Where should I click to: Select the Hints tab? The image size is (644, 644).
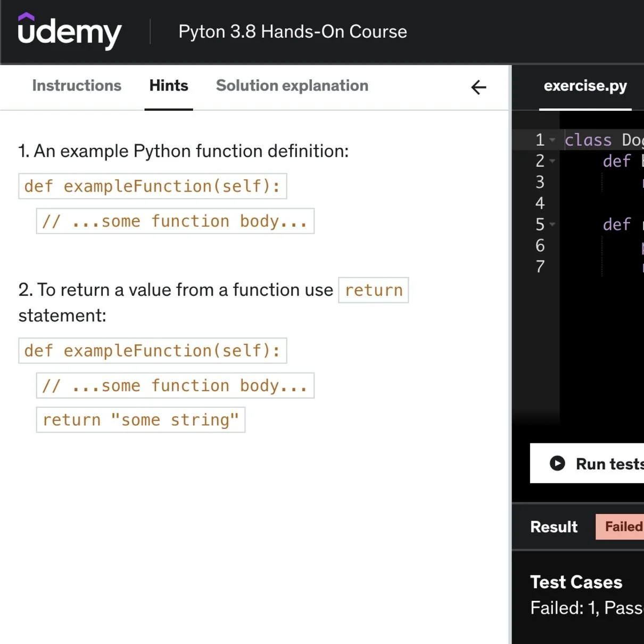tap(169, 86)
